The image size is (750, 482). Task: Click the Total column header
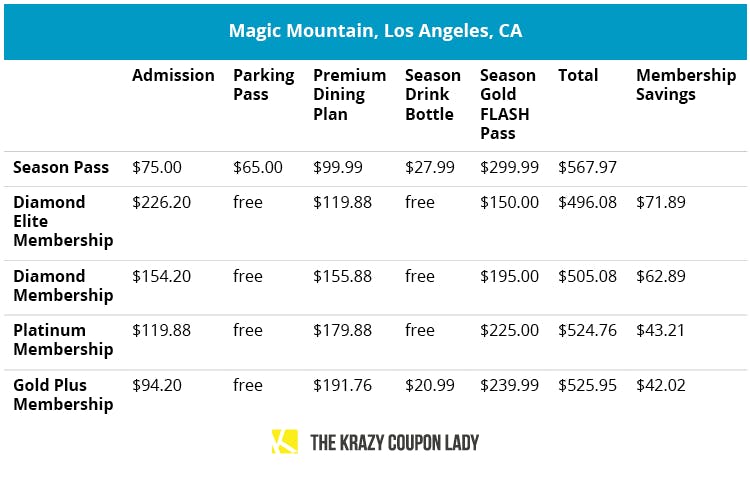578,76
